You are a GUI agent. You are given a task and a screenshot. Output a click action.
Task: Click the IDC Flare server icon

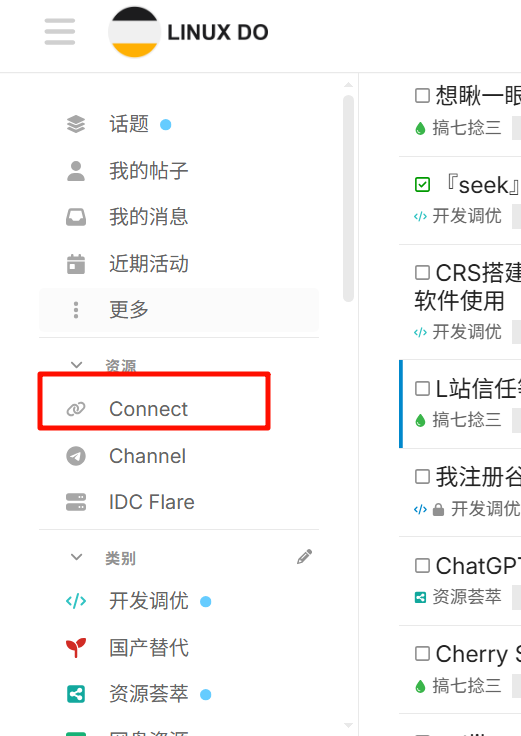pos(76,502)
